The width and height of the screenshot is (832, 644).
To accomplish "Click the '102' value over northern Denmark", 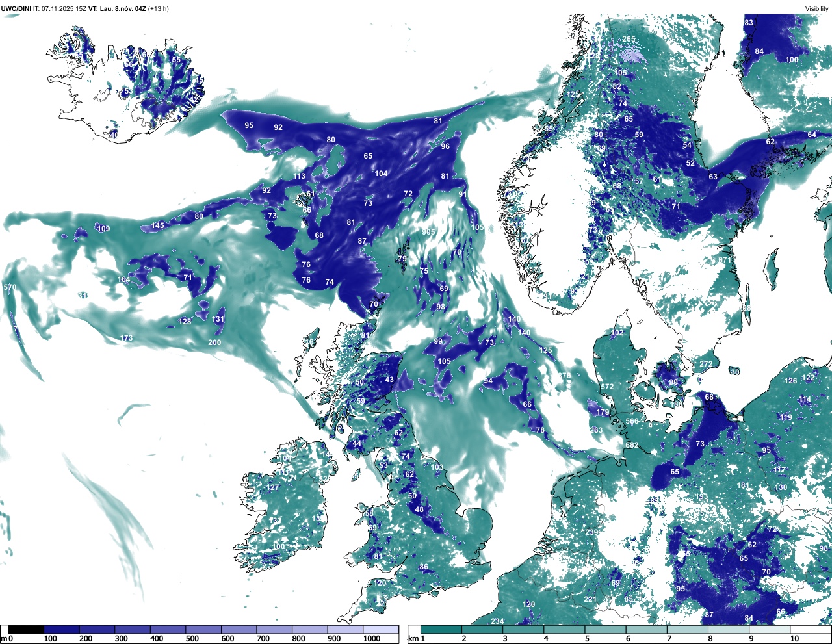I will pyautogui.click(x=617, y=333).
